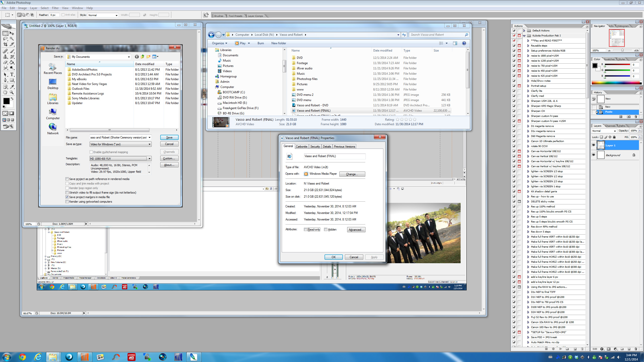This screenshot has width=644, height=362.
Task: Select the Clone Stamp tool
Action: 5,57
